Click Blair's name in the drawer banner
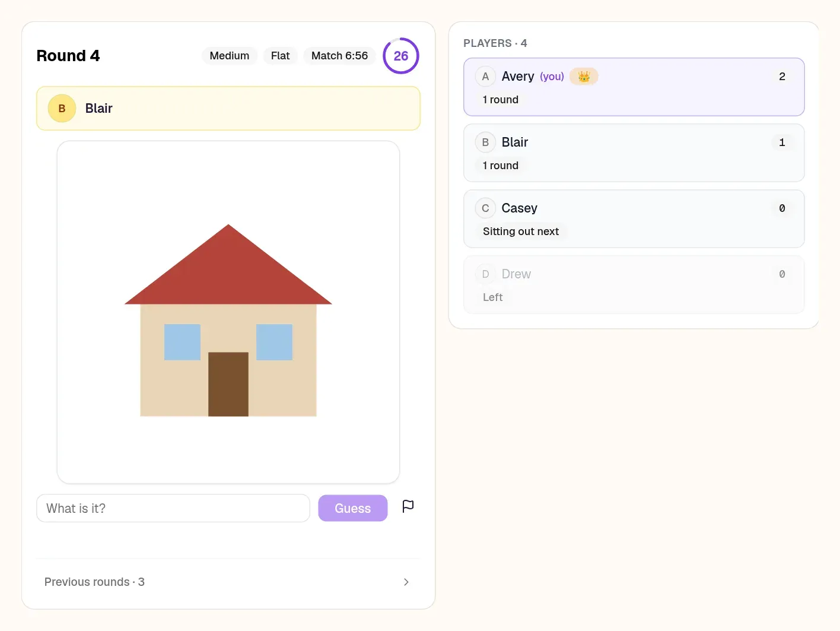 (98, 109)
